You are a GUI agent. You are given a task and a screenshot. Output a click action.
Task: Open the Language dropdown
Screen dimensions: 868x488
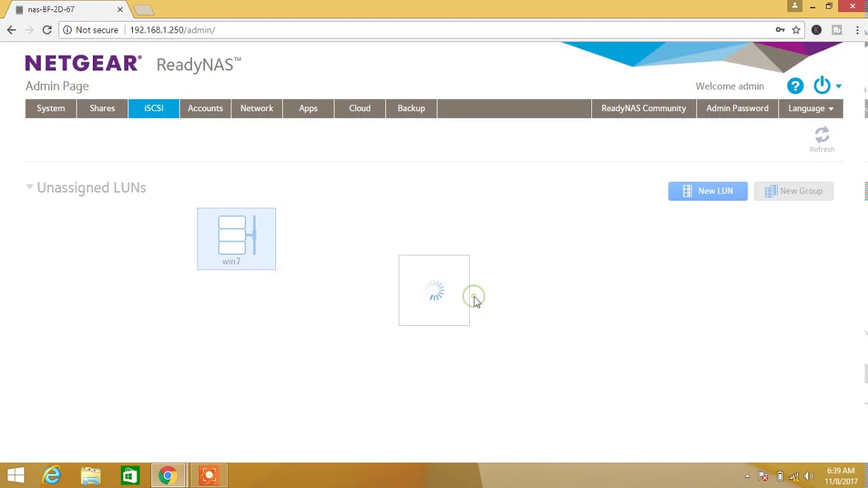point(810,108)
